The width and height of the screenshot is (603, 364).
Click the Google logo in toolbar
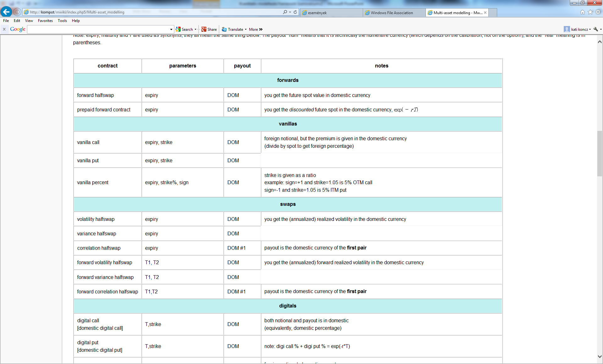click(18, 29)
